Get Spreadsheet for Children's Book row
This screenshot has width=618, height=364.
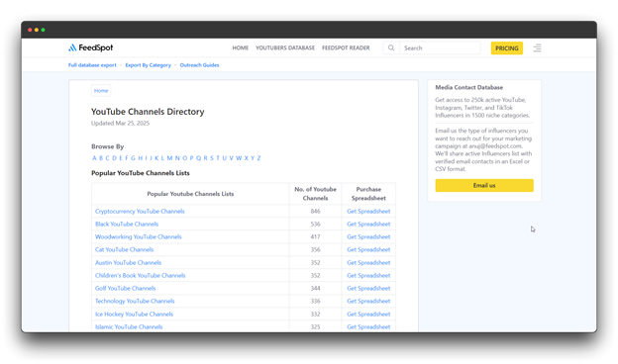pyautogui.click(x=368, y=275)
